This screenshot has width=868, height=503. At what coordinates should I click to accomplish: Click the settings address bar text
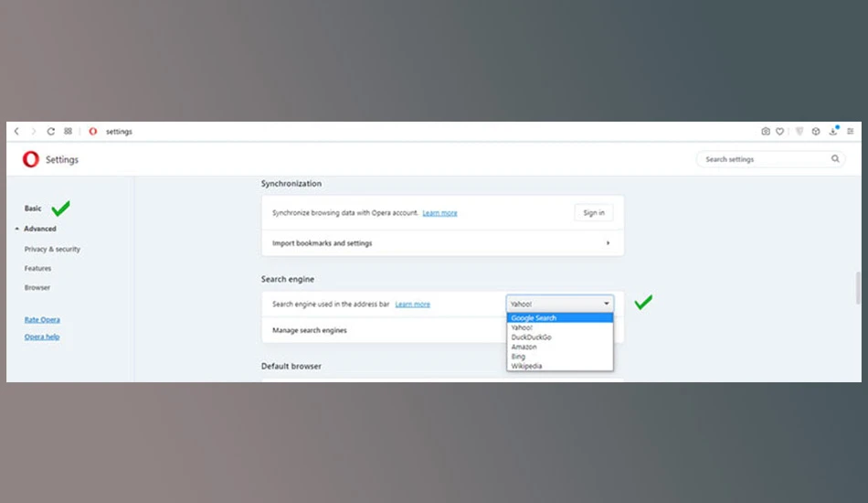point(119,132)
